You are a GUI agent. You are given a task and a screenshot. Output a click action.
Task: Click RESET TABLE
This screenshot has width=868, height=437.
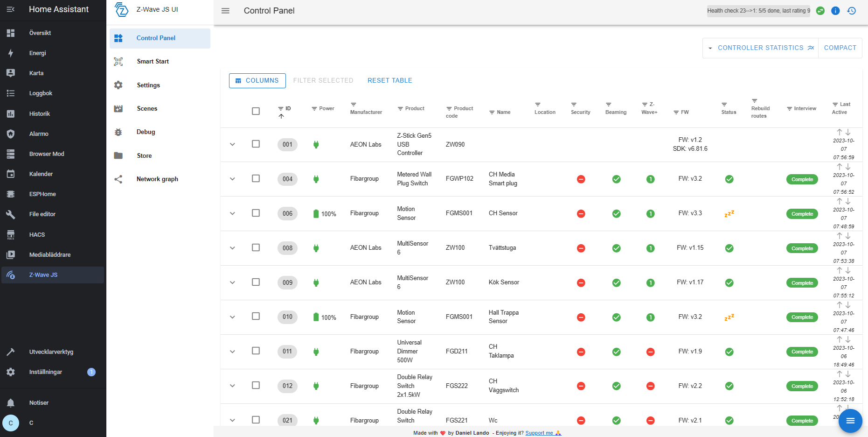[x=390, y=80]
